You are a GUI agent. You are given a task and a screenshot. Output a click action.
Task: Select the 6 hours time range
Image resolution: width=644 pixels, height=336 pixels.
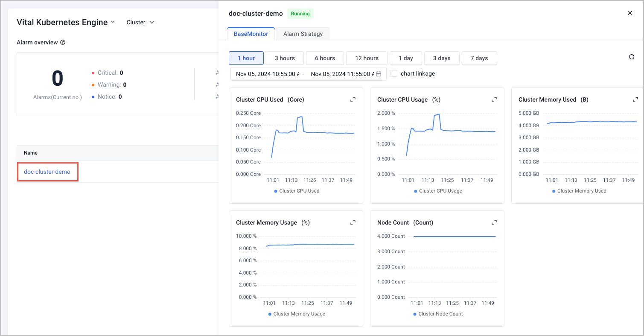(x=325, y=58)
